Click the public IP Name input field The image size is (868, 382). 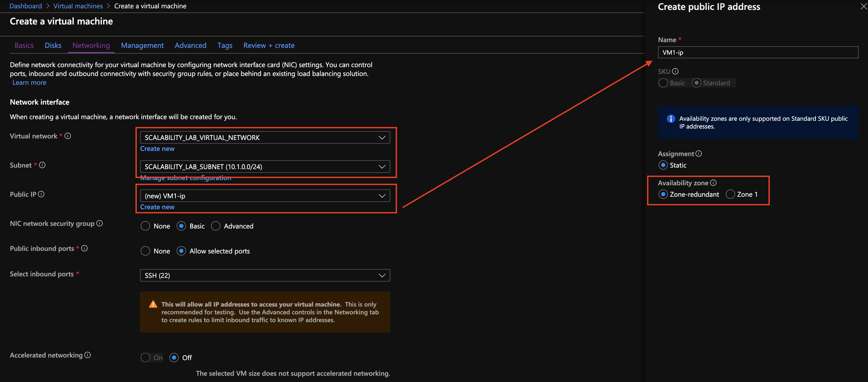pyautogui.click(x=758, y=53)
